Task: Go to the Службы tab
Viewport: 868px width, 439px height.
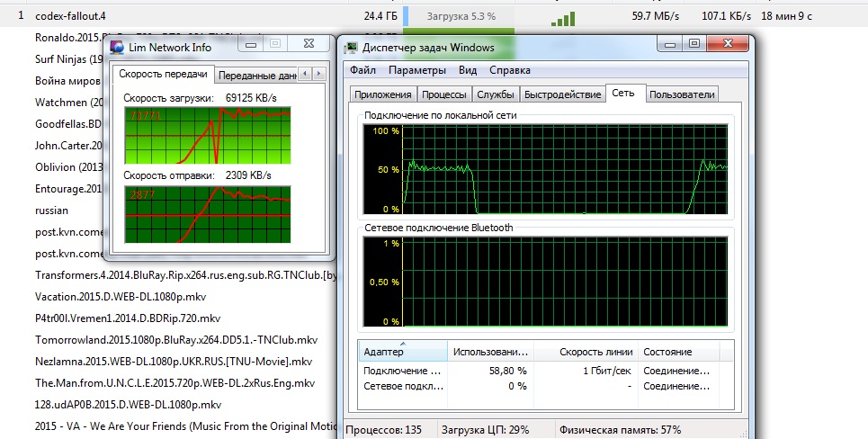Action: pos(496,94)
